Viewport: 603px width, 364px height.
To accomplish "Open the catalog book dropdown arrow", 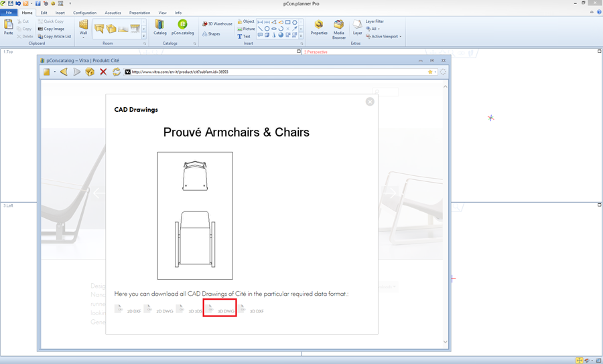I will (x=55, y=72).
